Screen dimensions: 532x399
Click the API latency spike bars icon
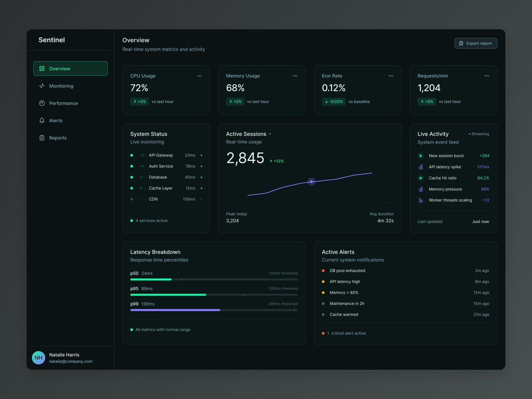(x=420, y=167)
